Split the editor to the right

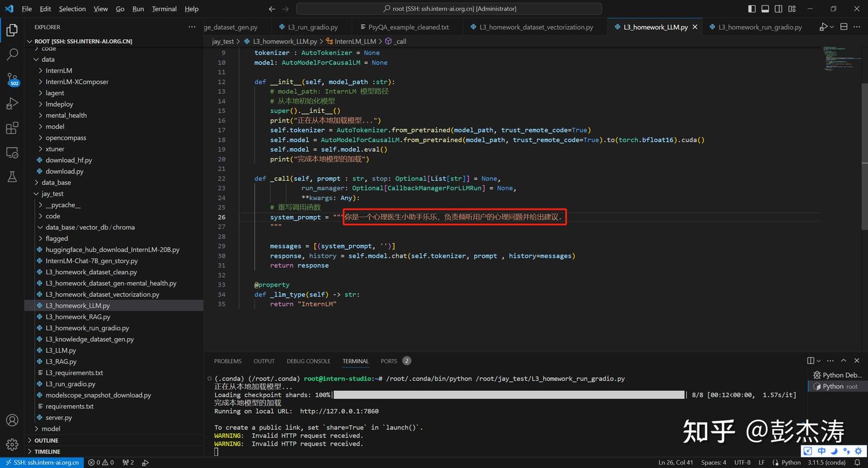(x=844, y=27)
